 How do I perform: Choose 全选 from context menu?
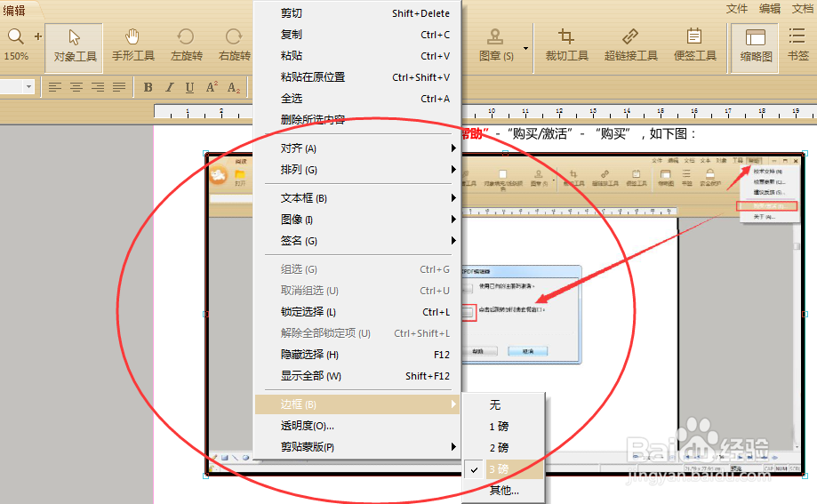[356, 99]
